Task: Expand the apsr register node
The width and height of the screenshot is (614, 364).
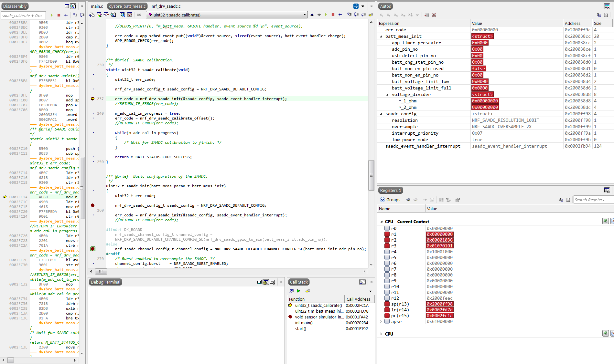Action: coord(381,321)
